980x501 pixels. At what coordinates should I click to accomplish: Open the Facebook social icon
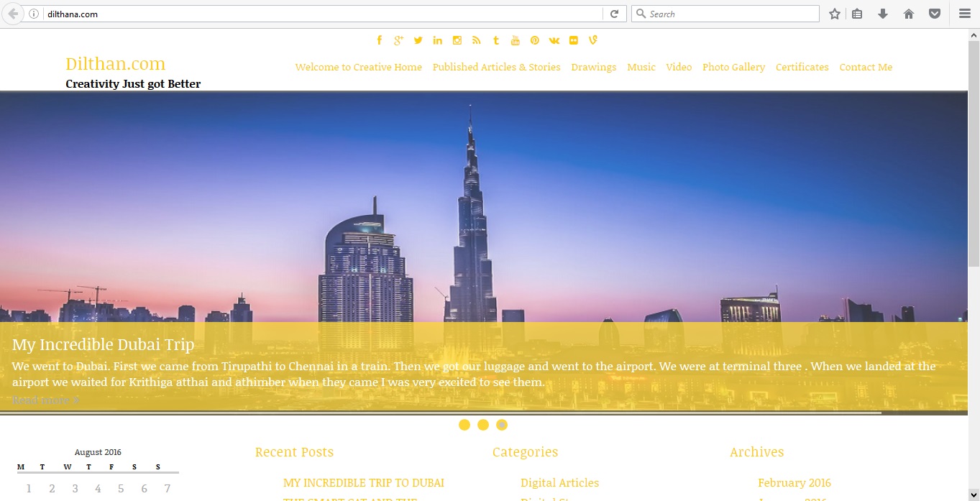380,40
